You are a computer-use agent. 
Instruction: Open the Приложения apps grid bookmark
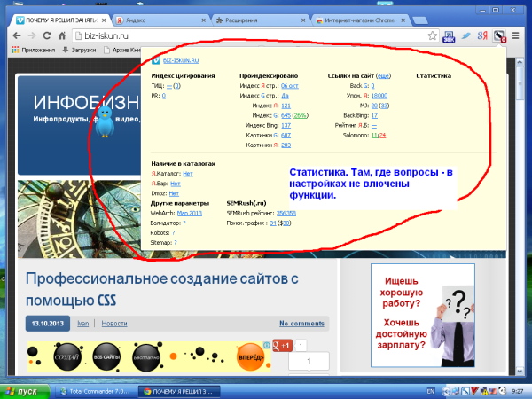point(34,50)
